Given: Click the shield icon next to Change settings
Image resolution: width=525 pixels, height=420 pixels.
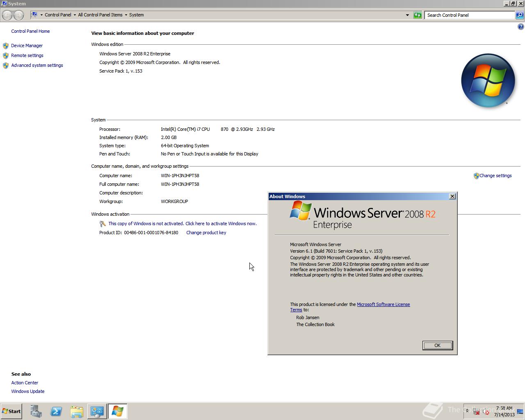Looking at the screenshot, I should [x=476, y=176].
